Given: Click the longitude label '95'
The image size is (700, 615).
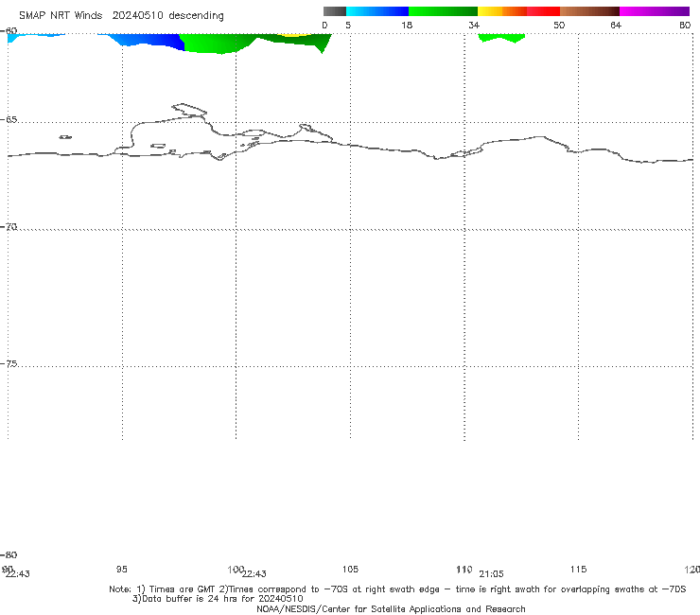Looking at the screenshot, I should click(x=122, y=570).
